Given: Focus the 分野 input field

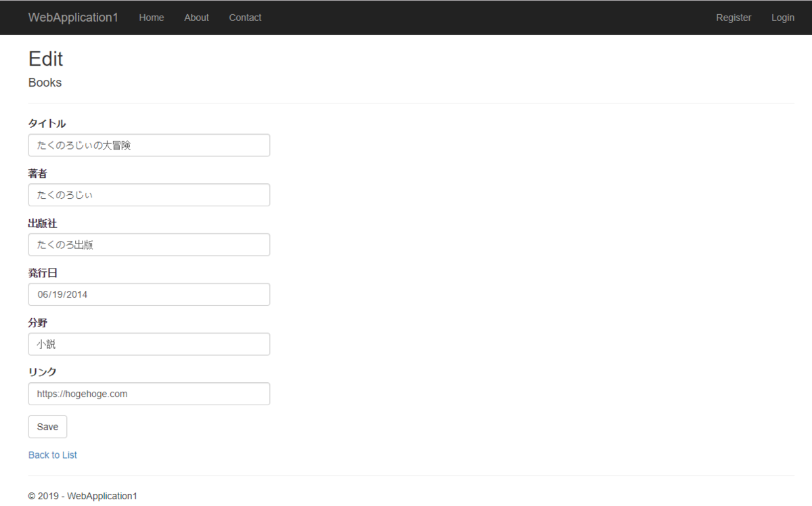Looking at the screenshot, I should pyautogui.click(x=149, y=344).
